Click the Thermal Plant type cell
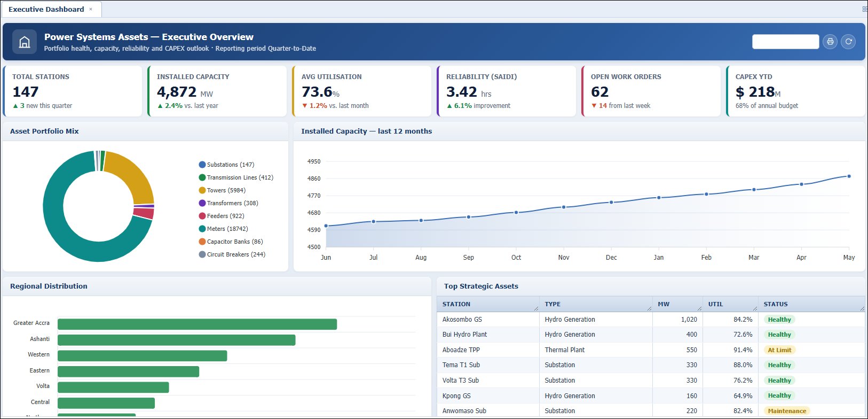This screenshot has height=419, width=868. [596, 350]
